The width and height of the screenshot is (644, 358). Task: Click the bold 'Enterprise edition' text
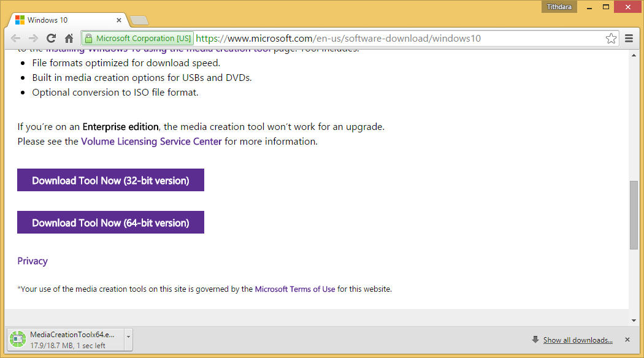120,127
